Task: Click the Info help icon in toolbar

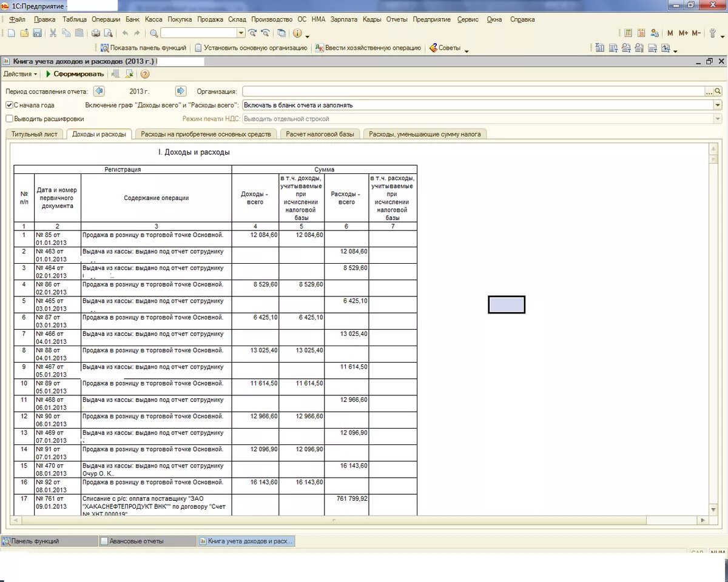Action: pyautogui.click(x=298, y=33)
